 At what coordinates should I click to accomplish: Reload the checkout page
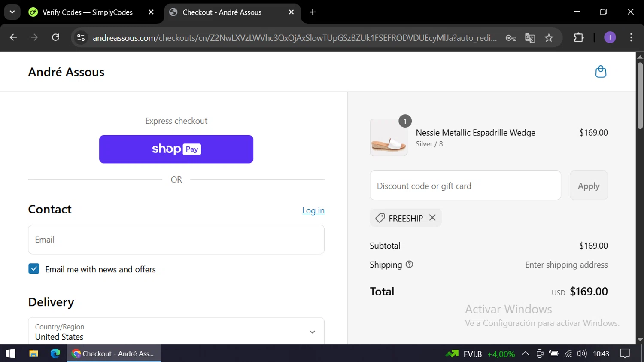(x=55, y=37)
